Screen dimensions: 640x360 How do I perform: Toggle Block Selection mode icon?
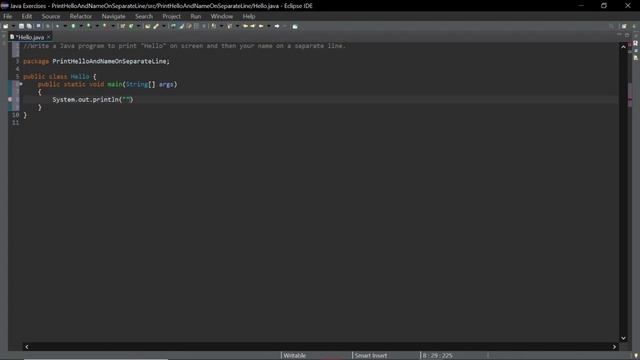click(197, 26)
